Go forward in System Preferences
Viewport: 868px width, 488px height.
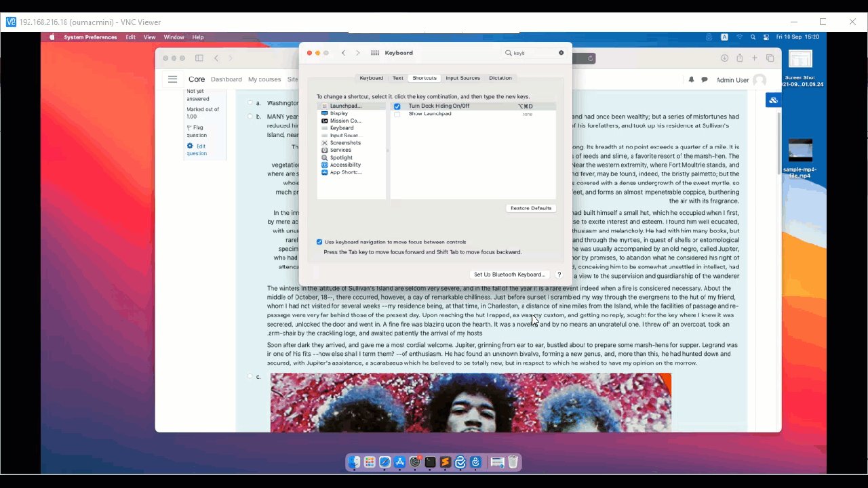[x=358, y=53]
